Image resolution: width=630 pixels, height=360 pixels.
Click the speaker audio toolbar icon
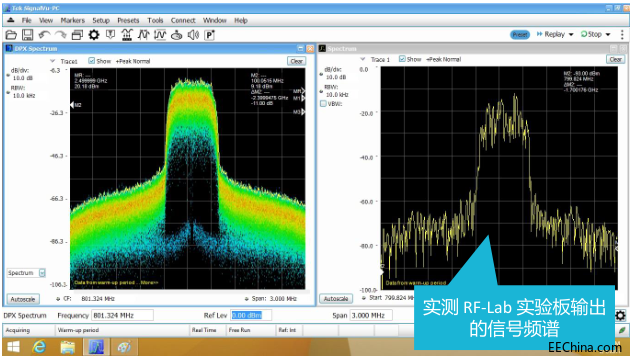pyautogui.click(x=193, y=35)
